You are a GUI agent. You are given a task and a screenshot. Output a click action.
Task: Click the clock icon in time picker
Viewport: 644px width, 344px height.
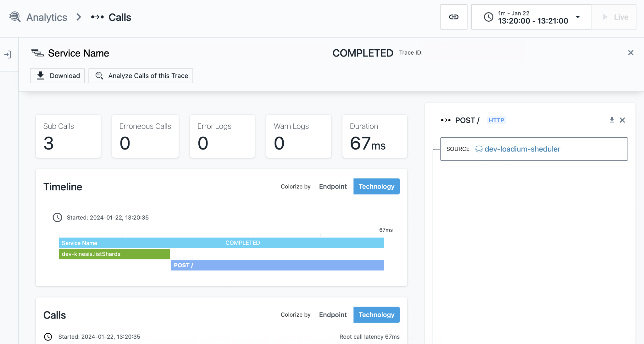point(488,17)
